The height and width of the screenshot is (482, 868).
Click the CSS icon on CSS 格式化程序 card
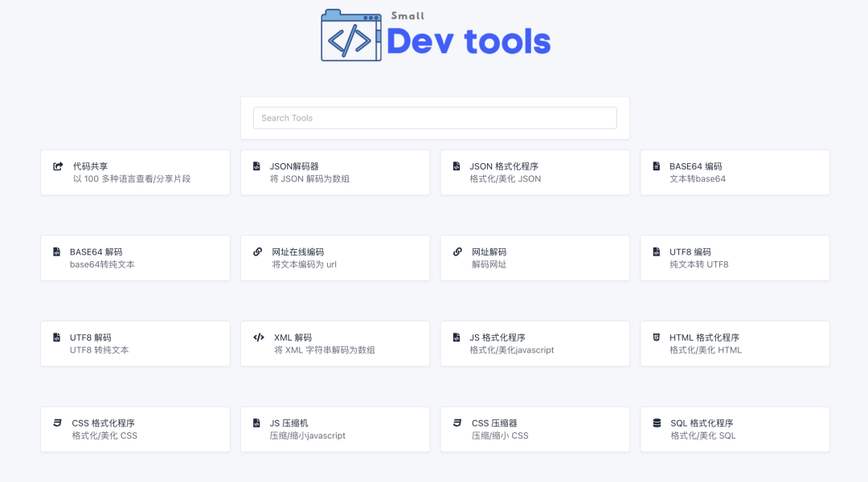point(57,423)
